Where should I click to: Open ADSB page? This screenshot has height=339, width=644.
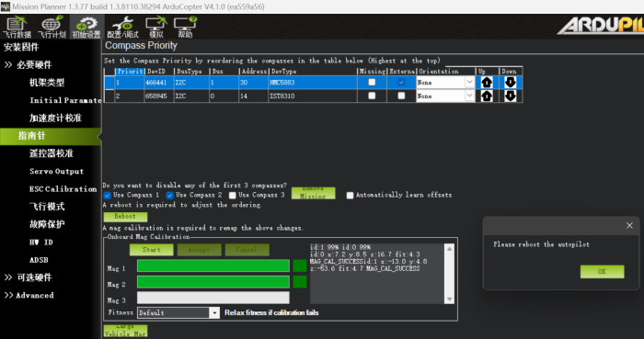pos(39,260)
